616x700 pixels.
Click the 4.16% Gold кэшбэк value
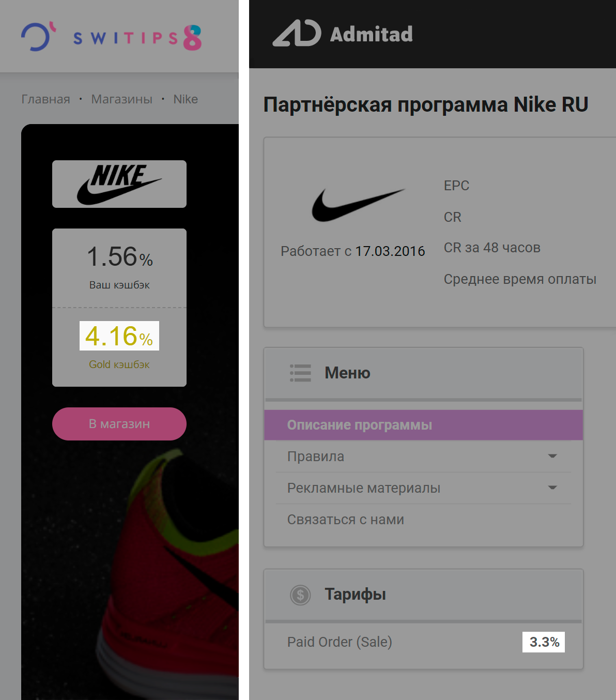coord(119,336)
